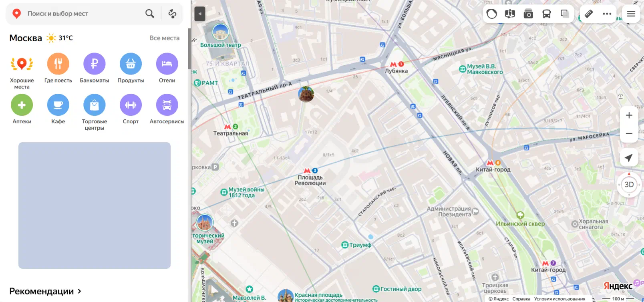The image size is (644, 302).
Task: Open the Торговые центры category
Action: click(x=95, y=112)
